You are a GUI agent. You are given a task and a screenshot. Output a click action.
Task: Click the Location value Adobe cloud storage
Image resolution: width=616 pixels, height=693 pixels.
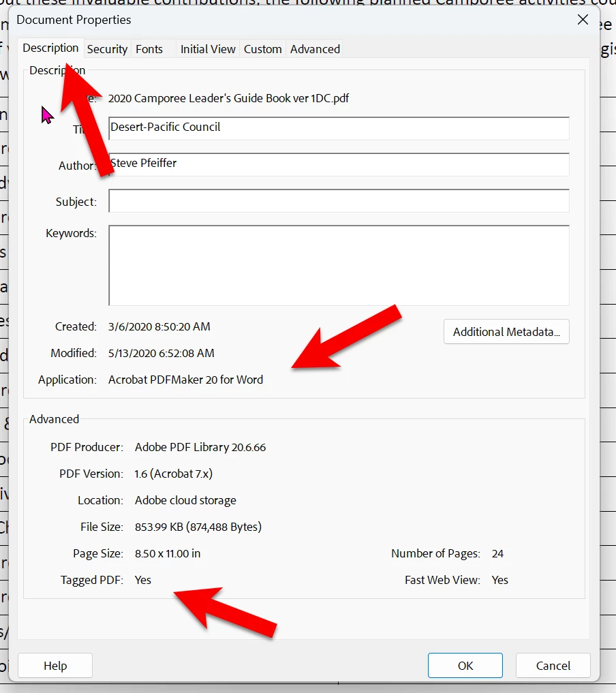[x=185, y=500]
